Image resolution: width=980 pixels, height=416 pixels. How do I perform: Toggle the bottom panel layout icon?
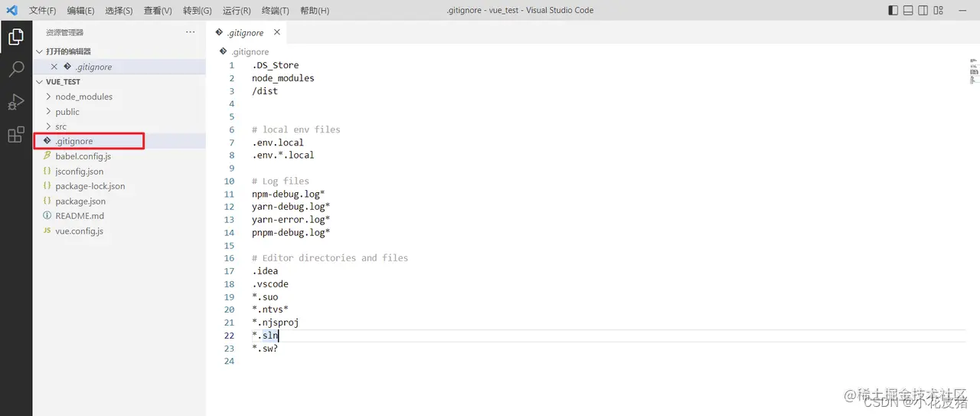click(x=908, y=10)
